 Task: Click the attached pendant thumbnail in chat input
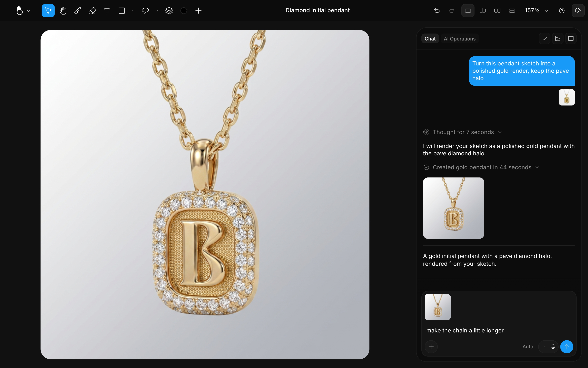[x=438, y=307]
